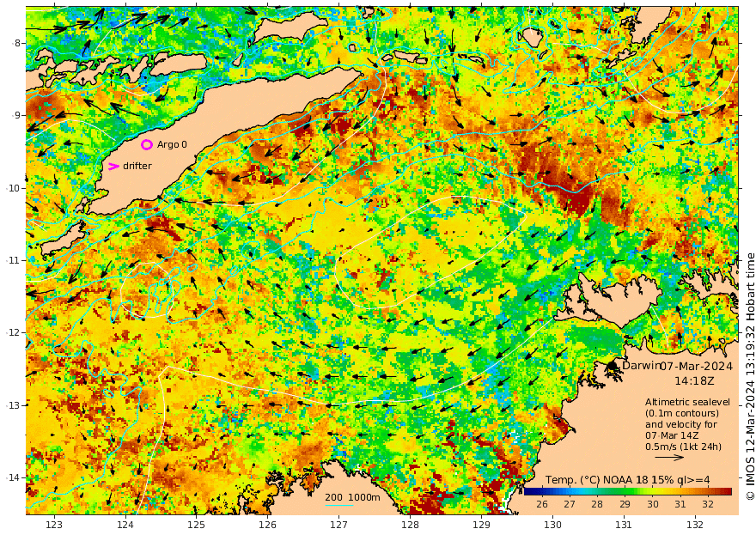The width and height of the screenshot is (756, 541).
Task: Click the 'Argo 0' label
Action: click(x=172, y=144)
